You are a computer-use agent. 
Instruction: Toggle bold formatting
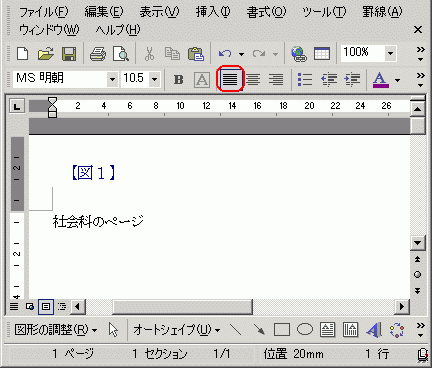(179, 79)
